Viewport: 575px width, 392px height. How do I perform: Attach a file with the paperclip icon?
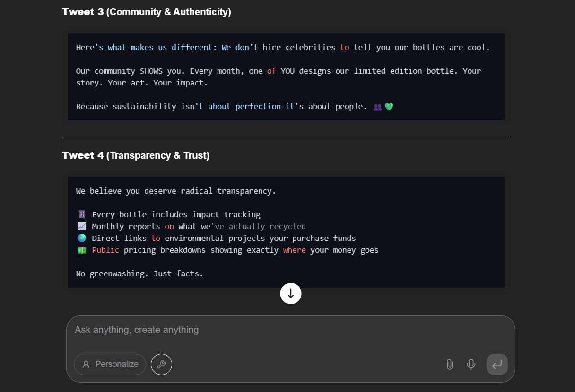coord(450,364)
